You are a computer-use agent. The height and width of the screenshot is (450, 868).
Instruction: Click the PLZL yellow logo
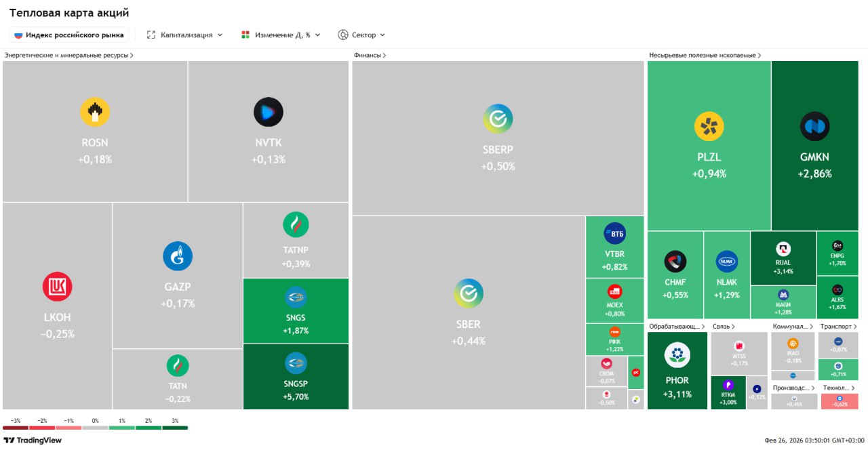(x=709, y=127)
